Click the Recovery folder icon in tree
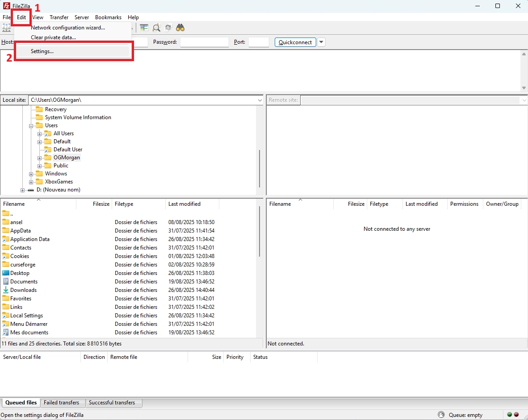This screenshot has height=420, width=528. pyautogui.click(x=40, y=109)
